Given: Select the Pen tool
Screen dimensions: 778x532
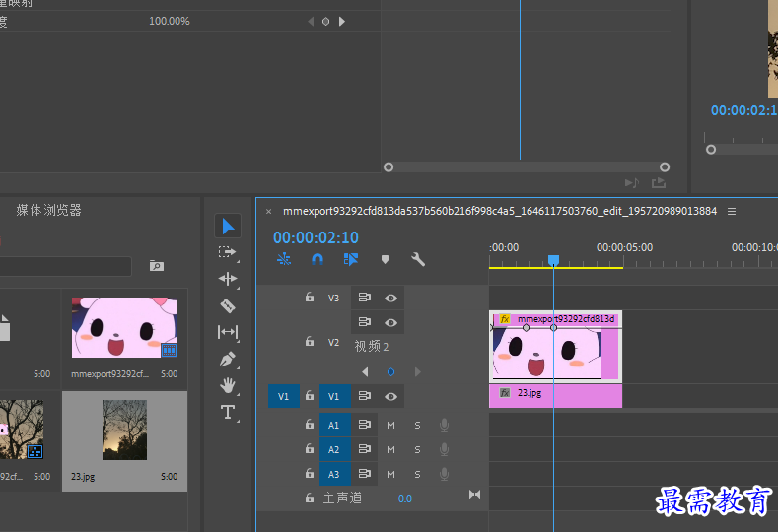Looking at the screenshot, I should [x=228, y=359].
